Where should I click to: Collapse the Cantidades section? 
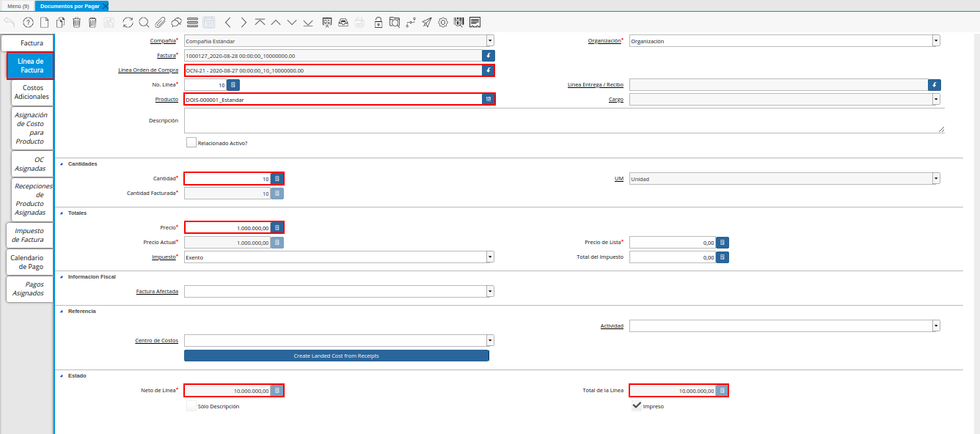(x=62, y=164)
